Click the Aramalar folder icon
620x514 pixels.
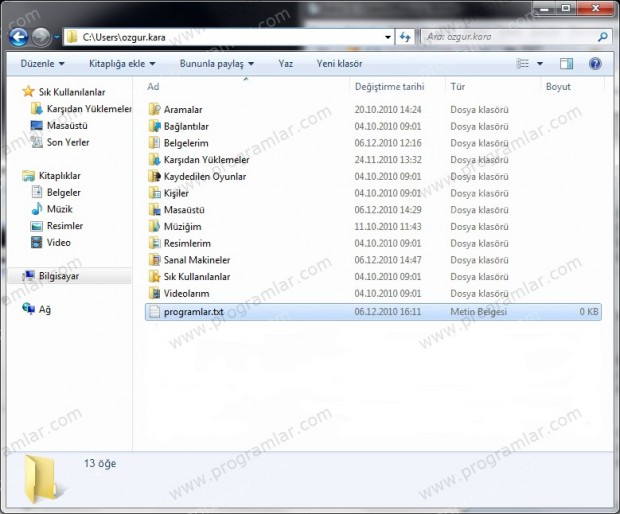coord(154,109)
